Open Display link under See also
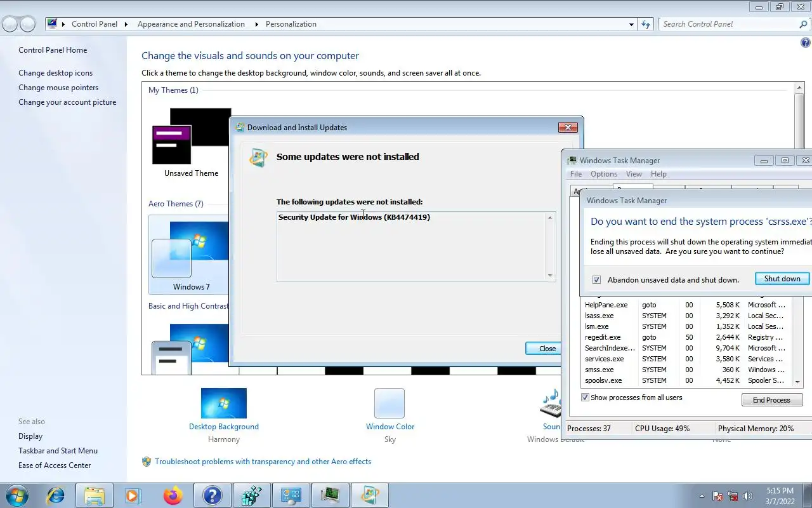Image resolution: width=812 pixels, height=508 pixels. [30, 436]
